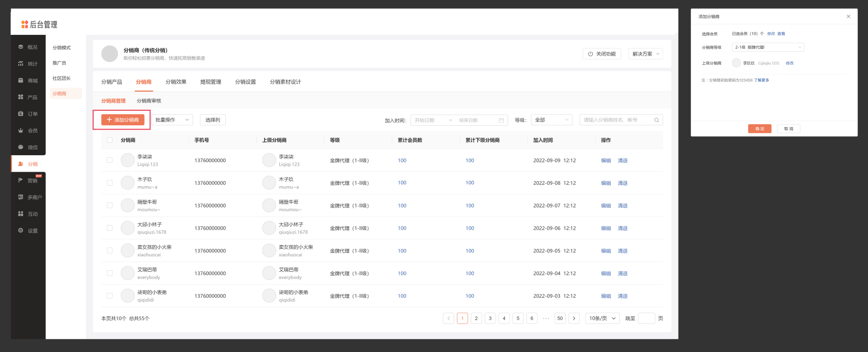Open 等级 filter dropdown showing 全部
Screen dimensions: 868x352
tap(552, 120)
